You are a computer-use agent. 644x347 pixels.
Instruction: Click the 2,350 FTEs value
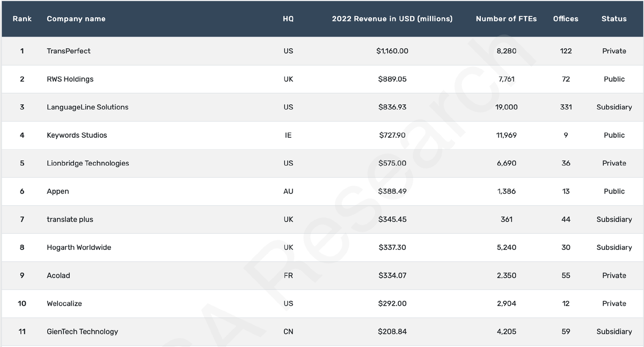coord(507,276)
